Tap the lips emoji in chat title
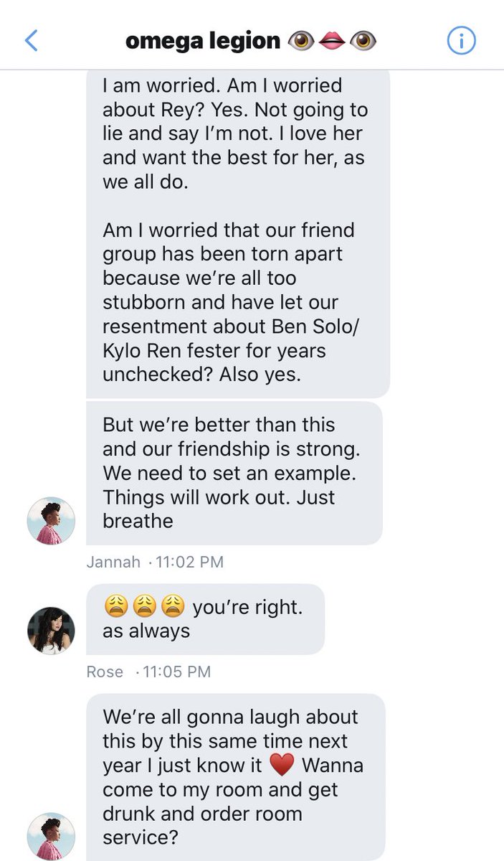This screenshot has height=861, width=504. pos(331,42)
